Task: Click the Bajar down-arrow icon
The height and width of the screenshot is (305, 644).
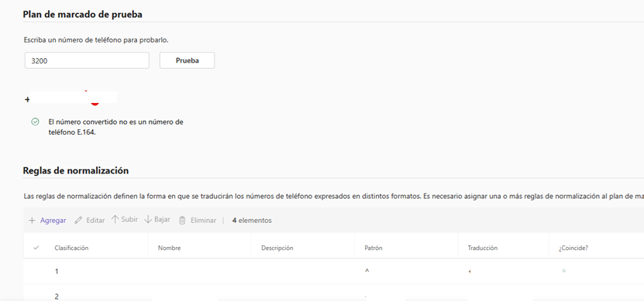Action: 148,219
